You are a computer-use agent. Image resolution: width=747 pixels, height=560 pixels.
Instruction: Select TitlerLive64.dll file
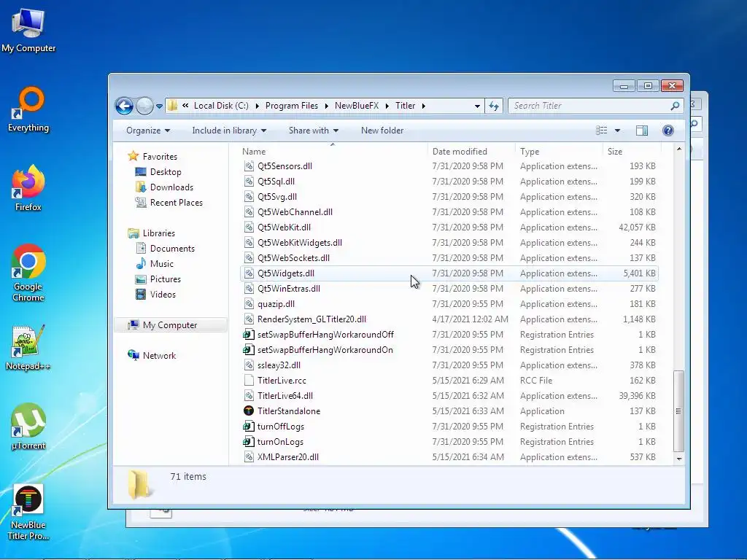[x=449, y=396]
